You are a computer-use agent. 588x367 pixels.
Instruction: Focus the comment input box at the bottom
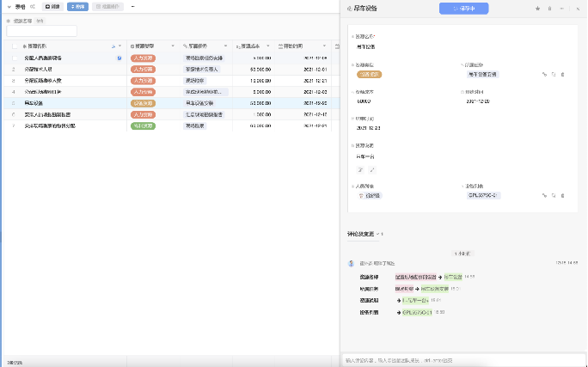463,360
